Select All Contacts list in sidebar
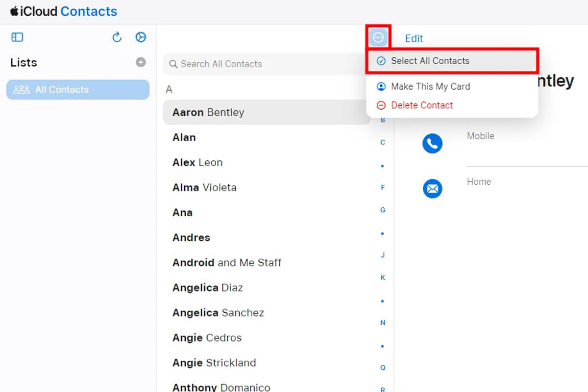The height and width of the screenshot is (392, 588). pos(77,90)
